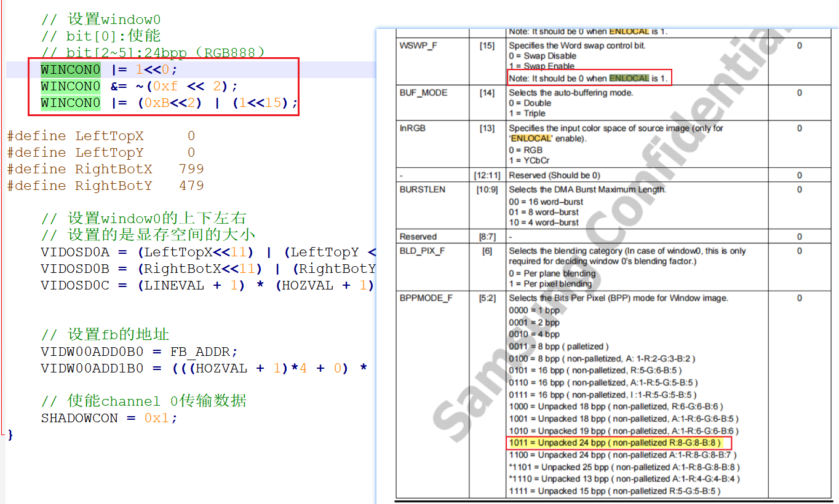Viewport: 839px width, 504px height.
Task: Click '1 = YCbCr' in the InRGB description
Action: [530, 160]
